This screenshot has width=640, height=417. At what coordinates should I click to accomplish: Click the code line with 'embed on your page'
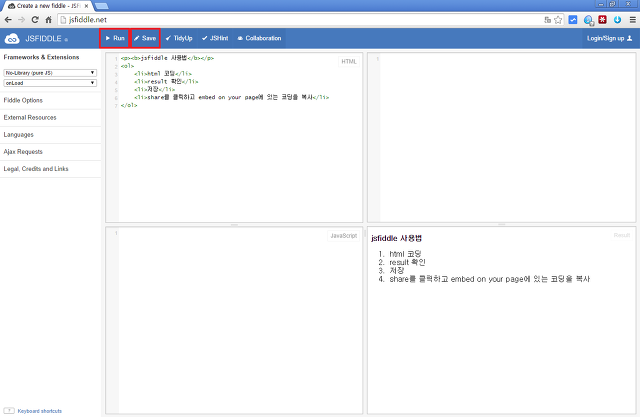pos(231,97)
